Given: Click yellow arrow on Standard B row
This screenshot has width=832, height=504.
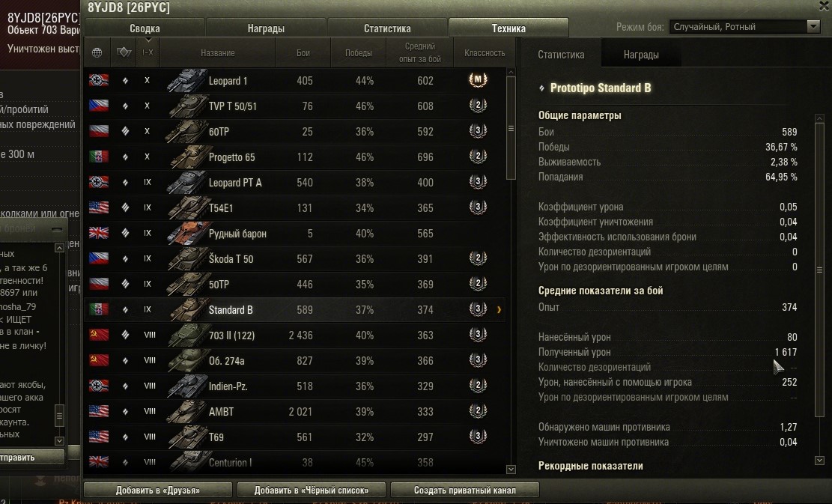Looking at the screenshot, I should (x=499, y=309).
